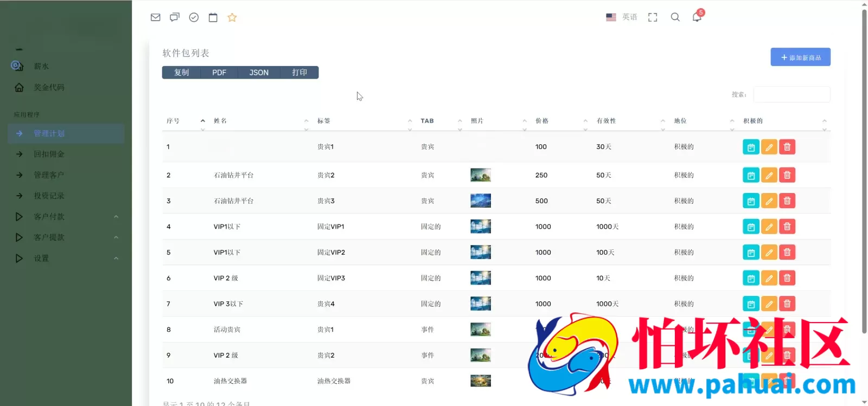Toggle fullscreen mode icon

(x=653, y=17)
